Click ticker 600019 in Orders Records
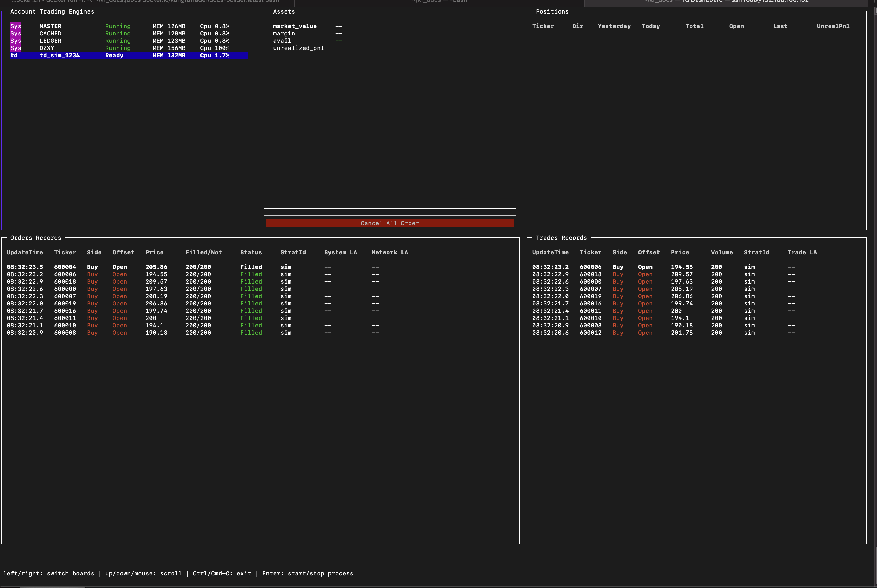This screenshot has height=588, width=877. (x=65, y=303)
